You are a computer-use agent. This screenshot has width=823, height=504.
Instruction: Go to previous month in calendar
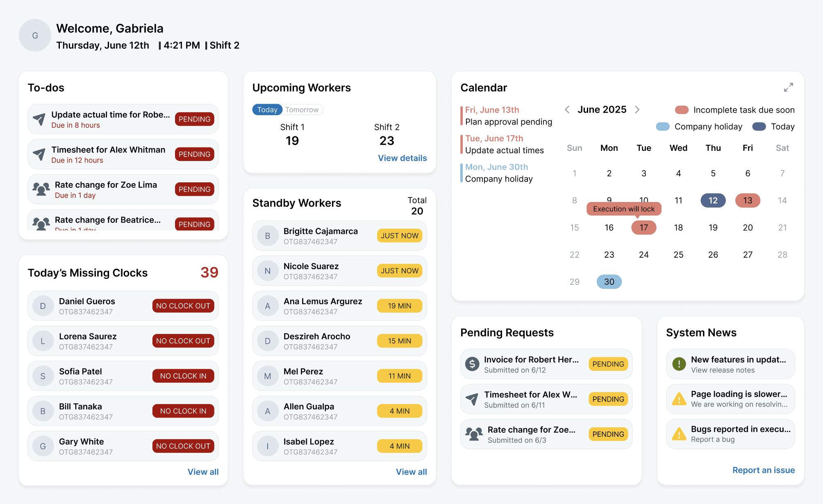coord(567,109)
